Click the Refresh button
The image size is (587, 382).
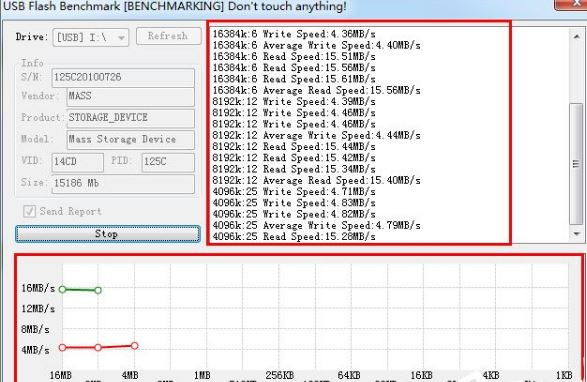168,36
